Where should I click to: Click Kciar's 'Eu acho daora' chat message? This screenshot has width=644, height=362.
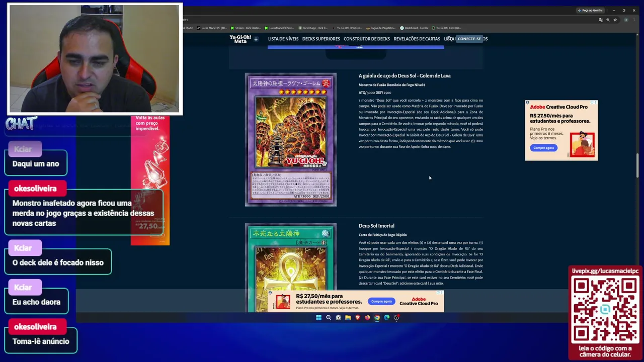tap(36, 302)
